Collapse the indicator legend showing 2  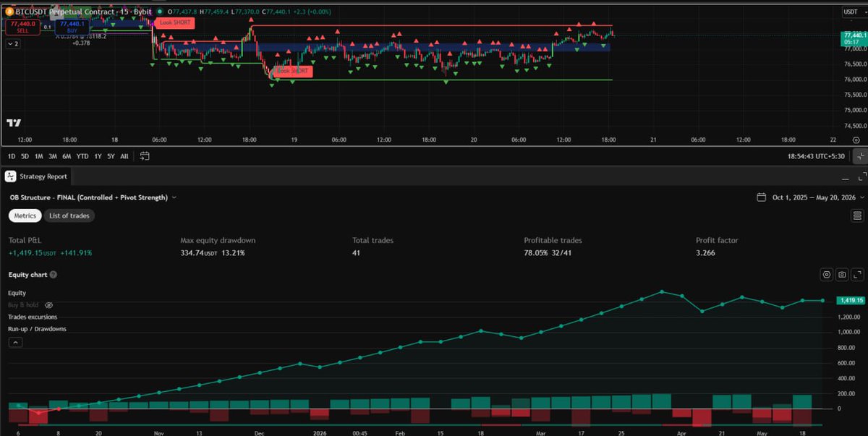coord(13,43)
